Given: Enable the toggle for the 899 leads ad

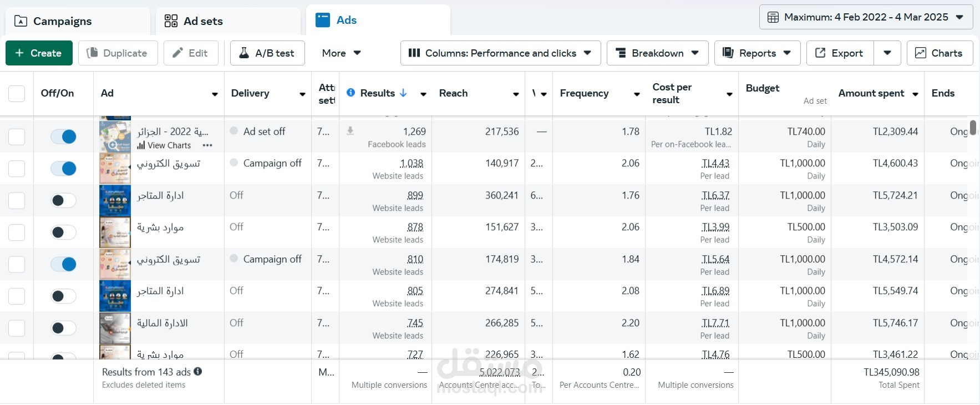Looking at the screenshot, I should pyautogui.click(x=63, y=200).
